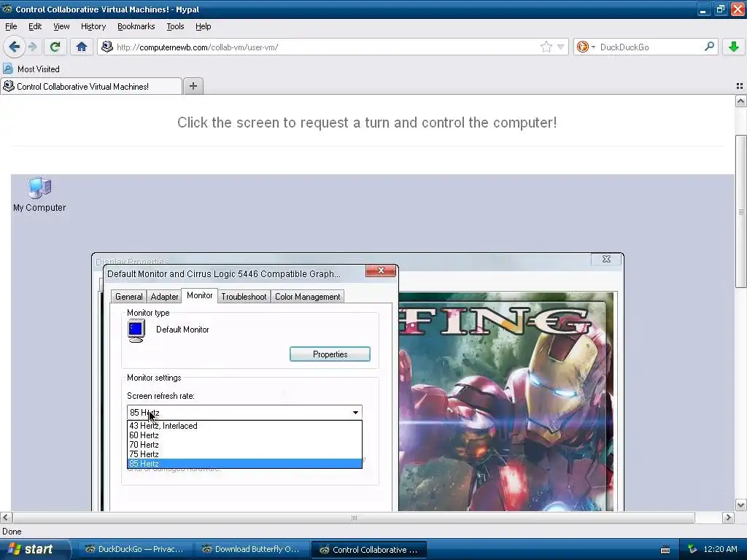Click the search magnifier icon
This screenshot has height=560, width=747.
coord(709,47)
